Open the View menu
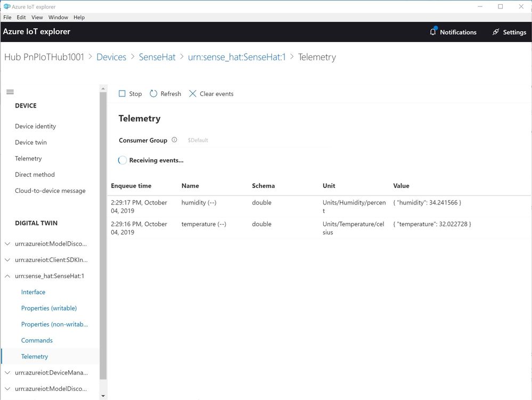Viewport: 532px width, 400px height. coord(37,17)
